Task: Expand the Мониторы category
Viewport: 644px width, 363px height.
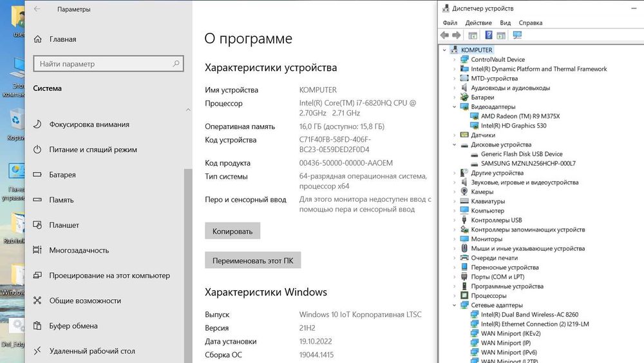Action: point(454,239)
